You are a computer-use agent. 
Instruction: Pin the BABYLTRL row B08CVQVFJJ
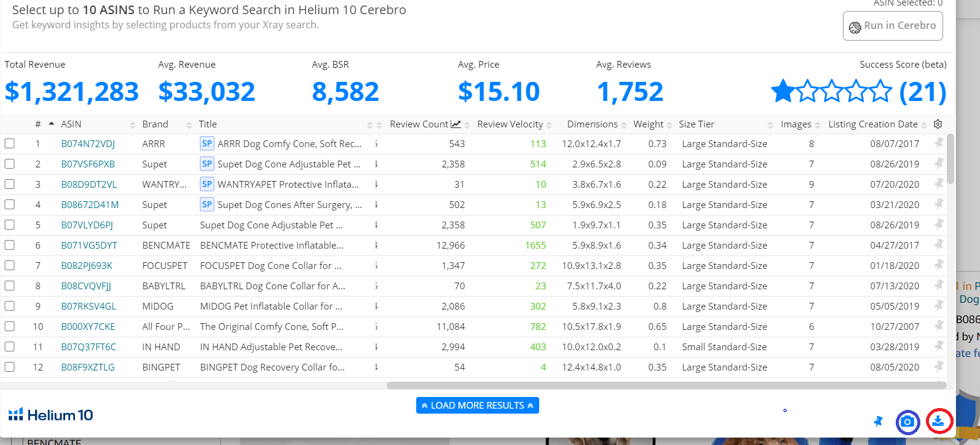(939, 285)
